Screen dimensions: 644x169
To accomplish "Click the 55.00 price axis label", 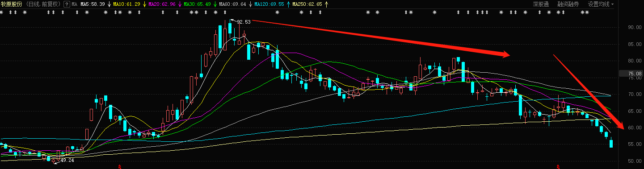I will point(635,144).
